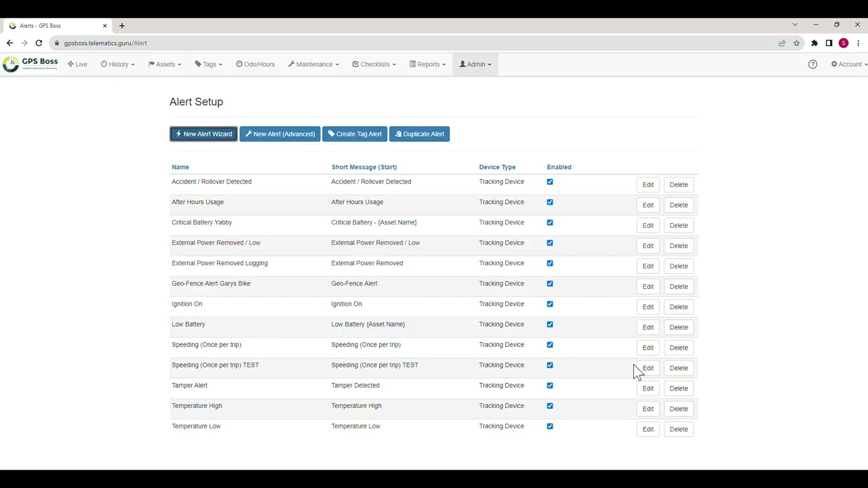Edit Speeding (Once per trip) TEST alert
Viewport: 868px width, 488px height.
pyautogui.click(x=648, y=368)
